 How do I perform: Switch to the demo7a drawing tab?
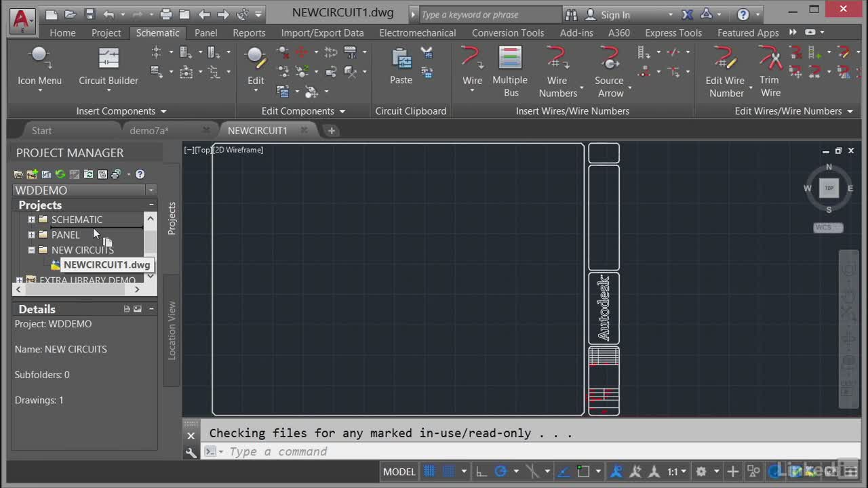coord(149,131)
